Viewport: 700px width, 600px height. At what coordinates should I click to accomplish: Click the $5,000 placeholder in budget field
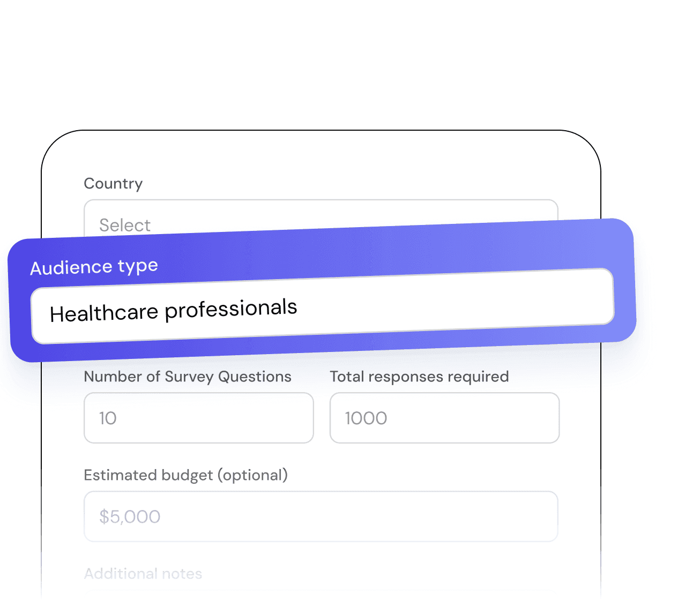click(130, 517)
